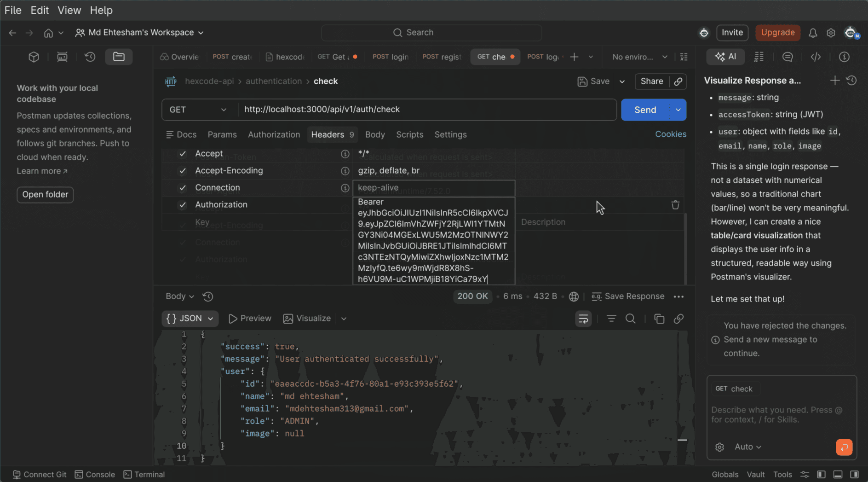Expand the workspace switcher dropdown
868x482 pixels.
pyautogui.click(x=201, y=33)
